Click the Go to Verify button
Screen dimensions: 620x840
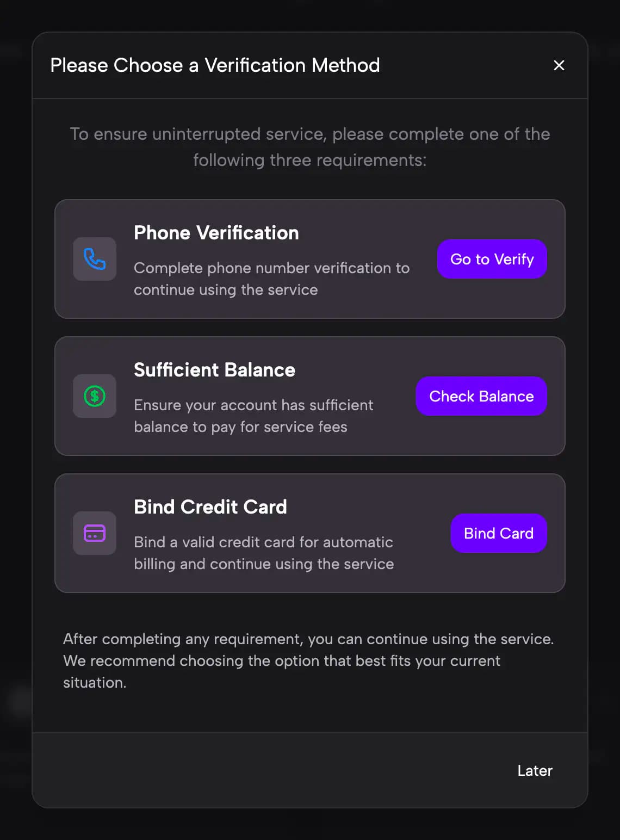[492, 259]
